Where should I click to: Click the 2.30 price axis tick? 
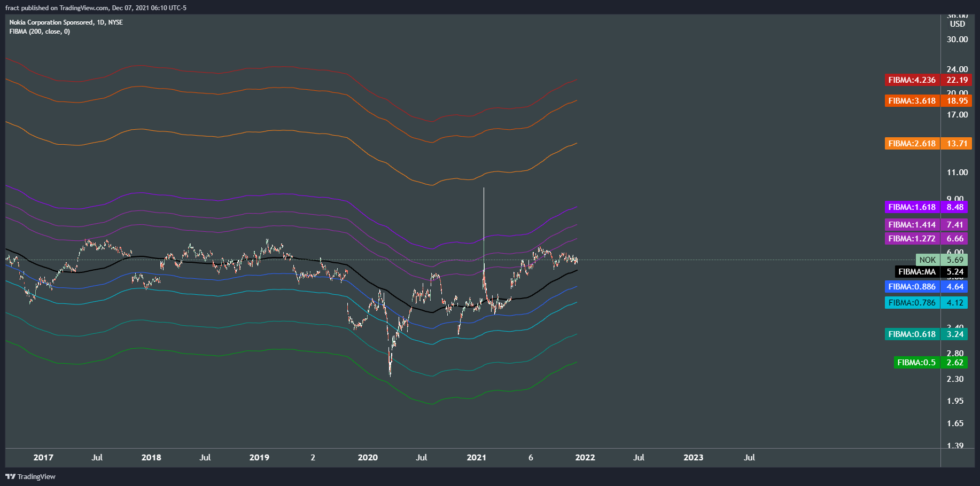[x=955, y=379]
